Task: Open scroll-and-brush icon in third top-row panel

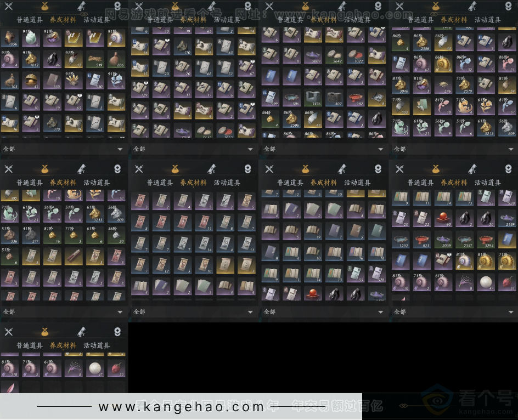Action: click(x=342, y=6)
